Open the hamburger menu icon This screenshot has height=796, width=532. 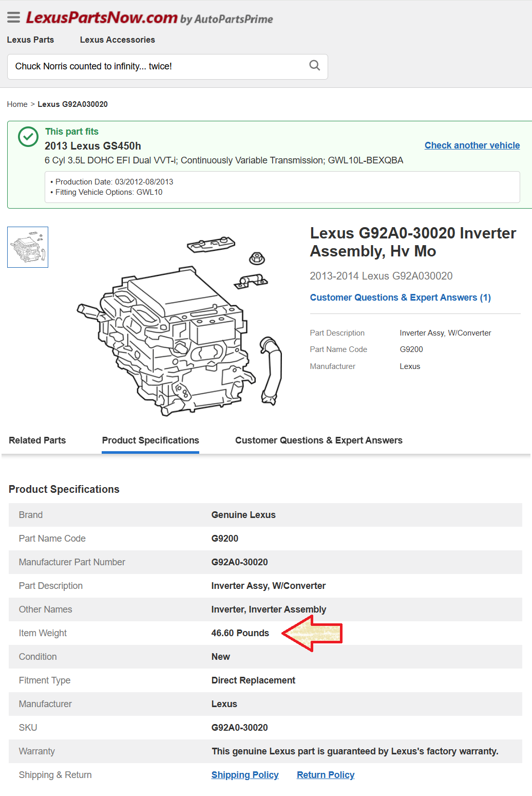point(13,17)
